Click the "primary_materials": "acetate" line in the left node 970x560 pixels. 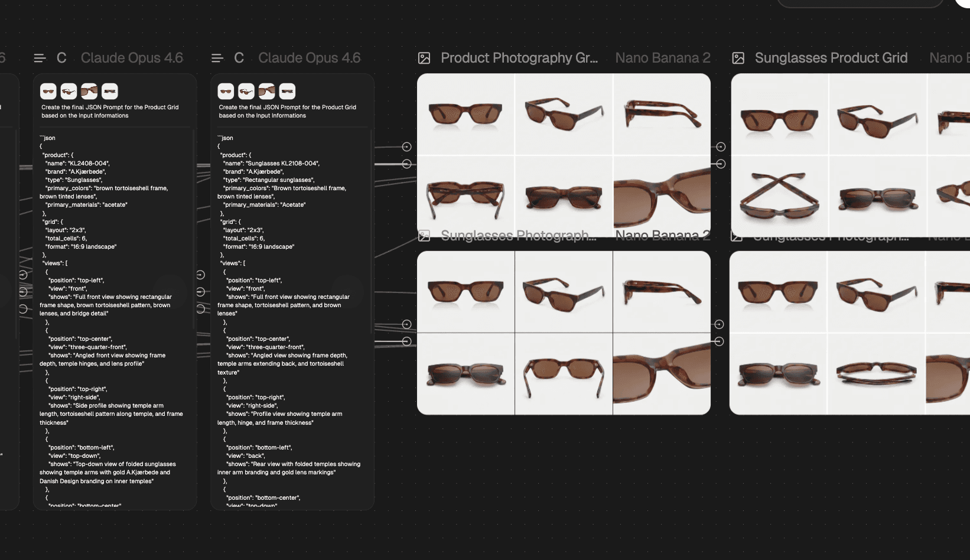86,205
